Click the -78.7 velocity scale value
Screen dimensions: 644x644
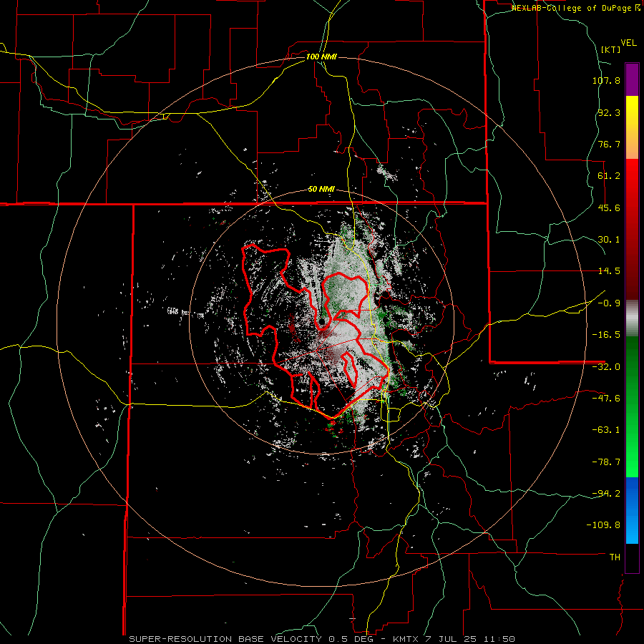click(606, 462)
